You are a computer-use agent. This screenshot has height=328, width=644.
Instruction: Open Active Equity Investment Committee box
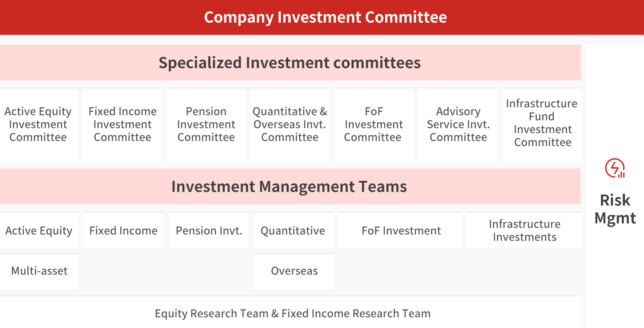pos(38,124)
